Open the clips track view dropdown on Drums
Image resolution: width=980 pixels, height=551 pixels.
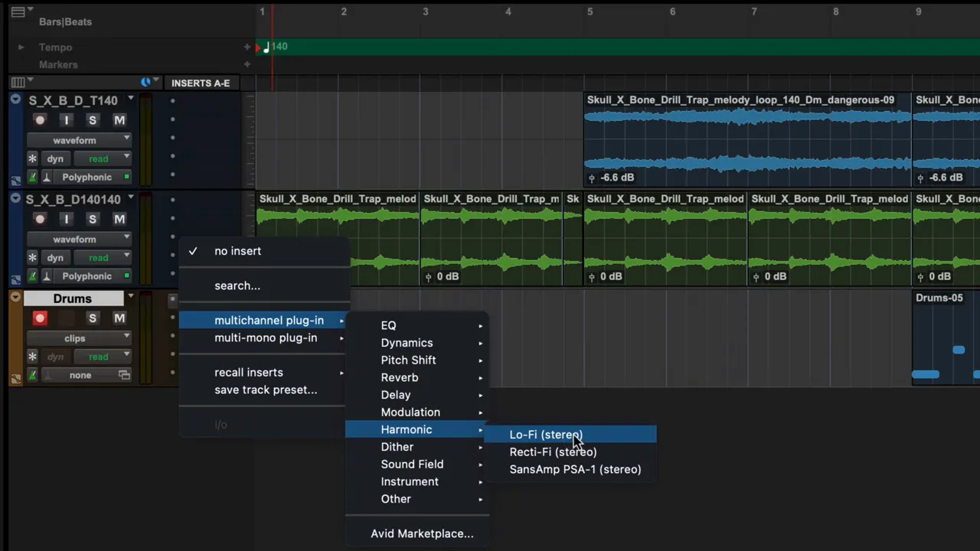pyautogui.click(x=79, y=338)
